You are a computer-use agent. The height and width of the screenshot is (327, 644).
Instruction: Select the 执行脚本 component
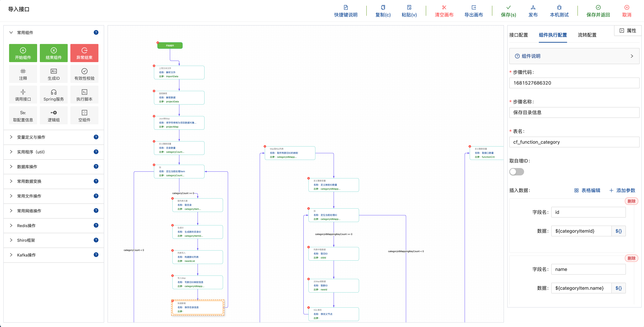(84, 95)
